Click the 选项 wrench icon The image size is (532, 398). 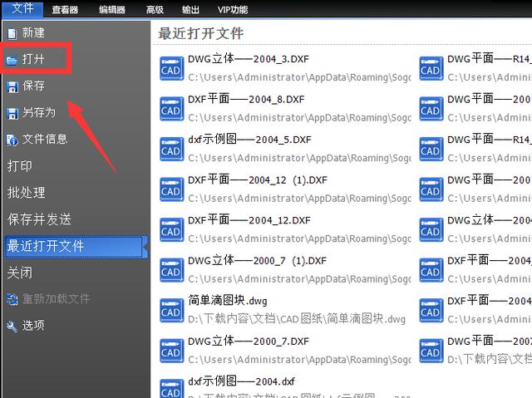click(x=12, y=327)
